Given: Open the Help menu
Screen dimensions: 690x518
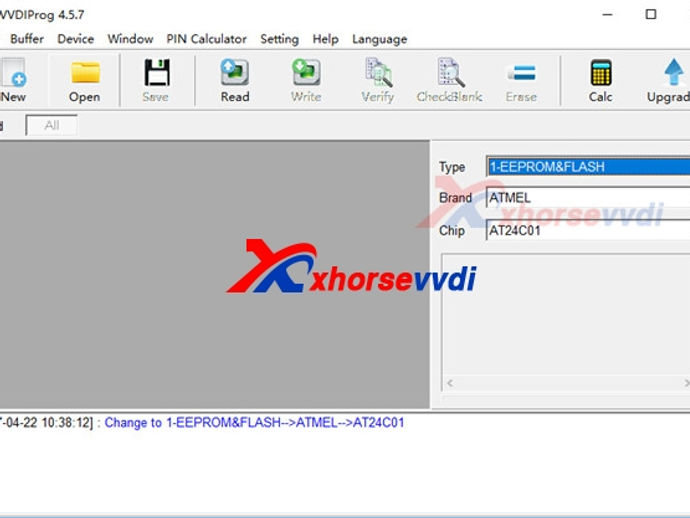Looking at the screenshot, I should click(325, 39).
